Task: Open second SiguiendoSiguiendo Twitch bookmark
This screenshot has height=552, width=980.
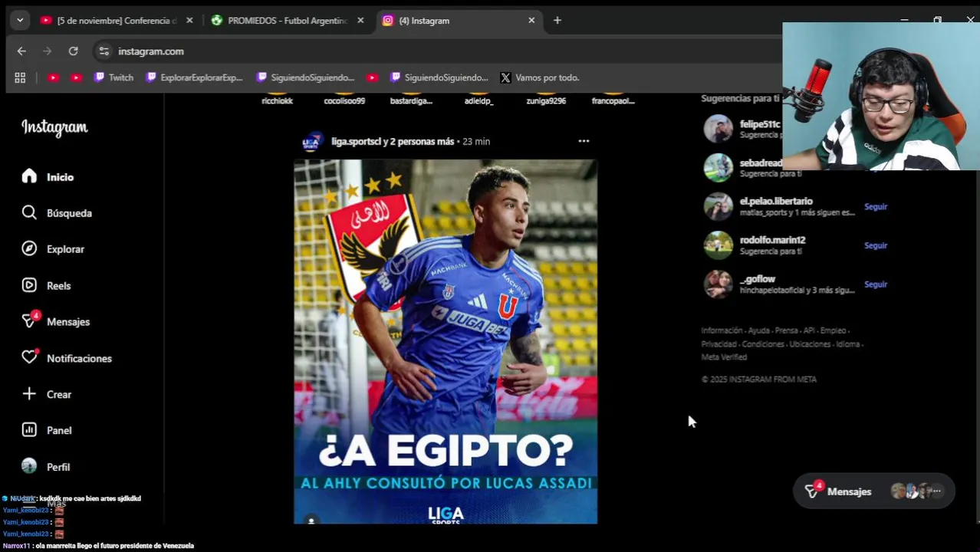Action: [439, 77]
